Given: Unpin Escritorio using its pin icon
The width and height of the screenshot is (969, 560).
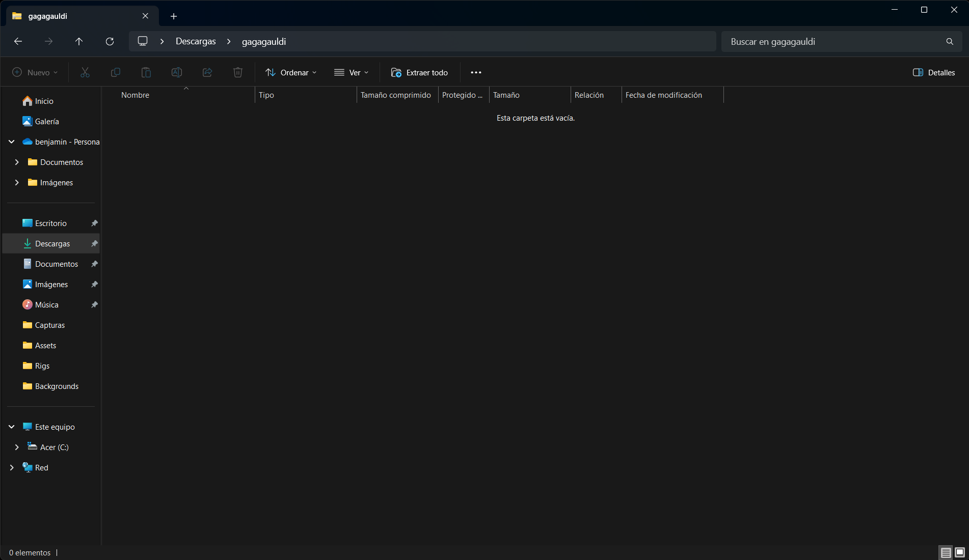Looking at the screenshot, I should [94, 223].
